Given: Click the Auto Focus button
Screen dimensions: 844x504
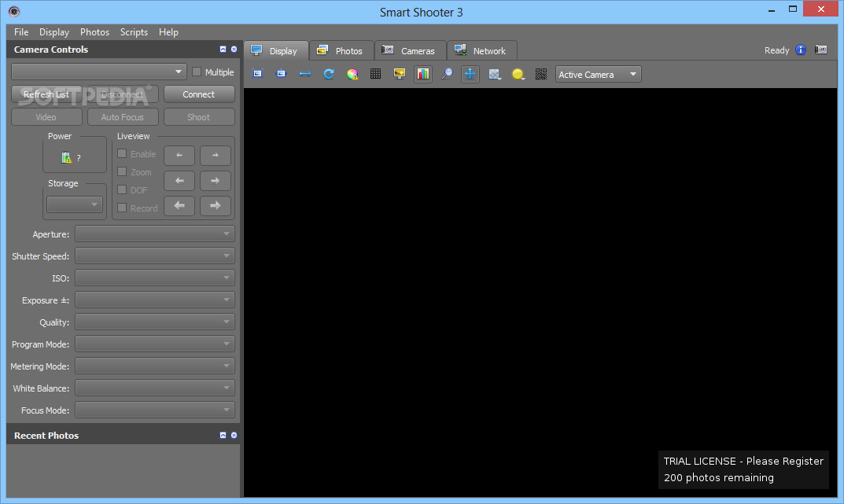Looking at the screenshot, I should point(122,116).
